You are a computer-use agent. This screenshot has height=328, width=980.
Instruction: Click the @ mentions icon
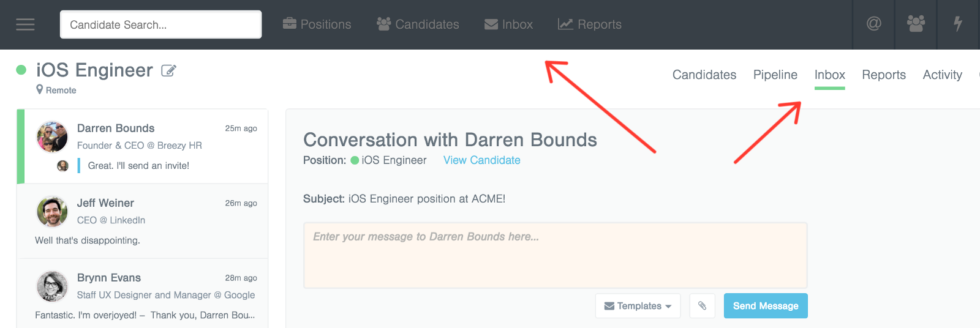[x=873, y=24]
